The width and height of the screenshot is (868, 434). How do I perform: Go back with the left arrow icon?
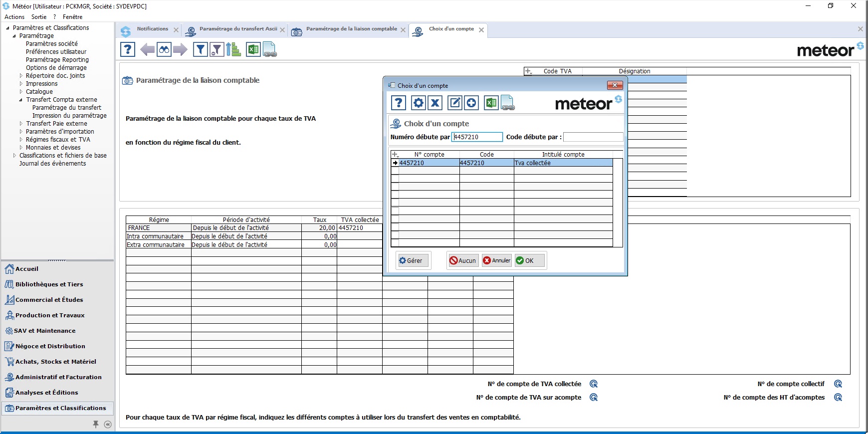coord(147,49)
